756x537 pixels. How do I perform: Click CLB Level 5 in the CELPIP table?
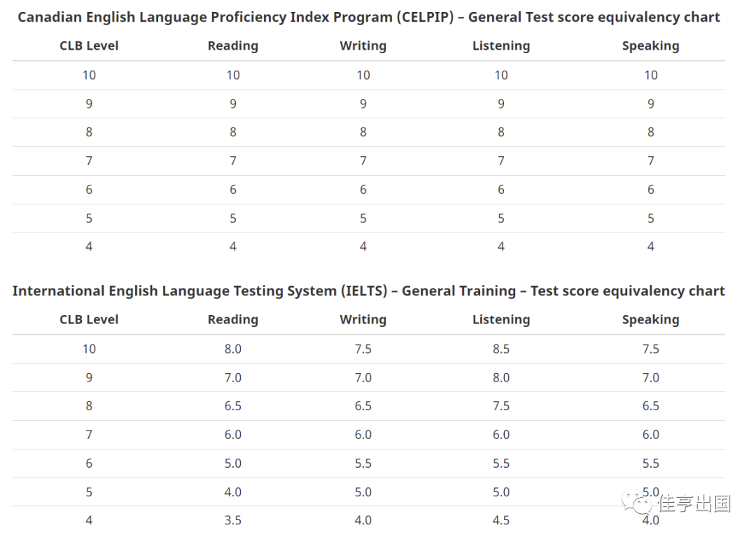click(89, 218)
